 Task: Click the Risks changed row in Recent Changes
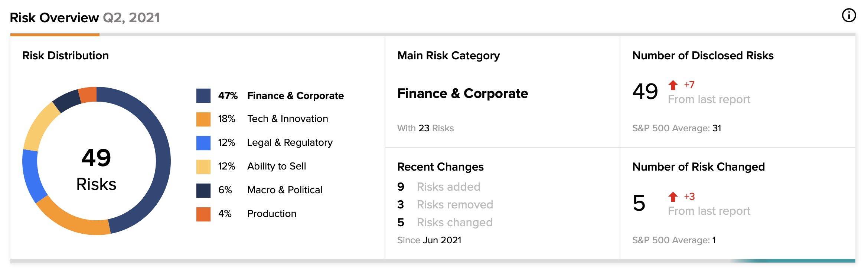click(445, 223)
